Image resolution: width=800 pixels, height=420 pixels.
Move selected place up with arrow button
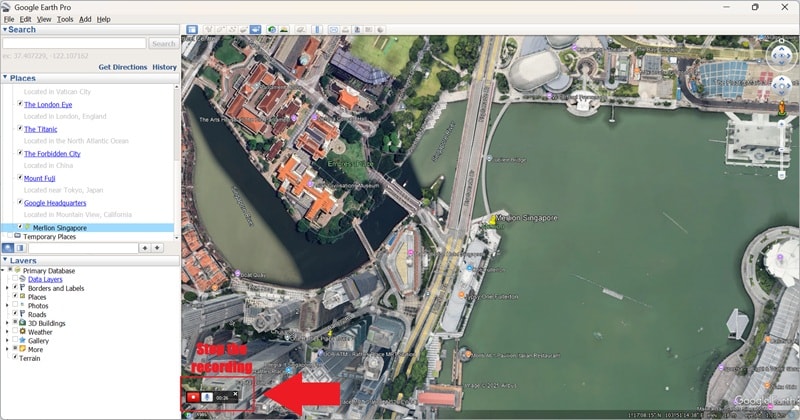(145, 248)
